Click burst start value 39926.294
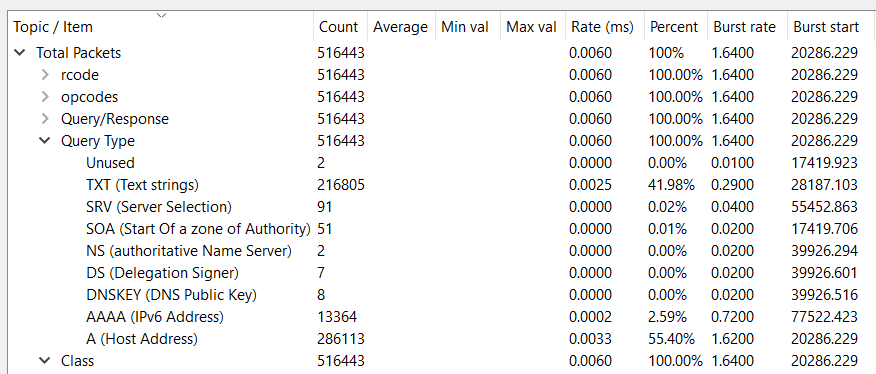Viewport: 876px width, 374px height. click(824, 251)
